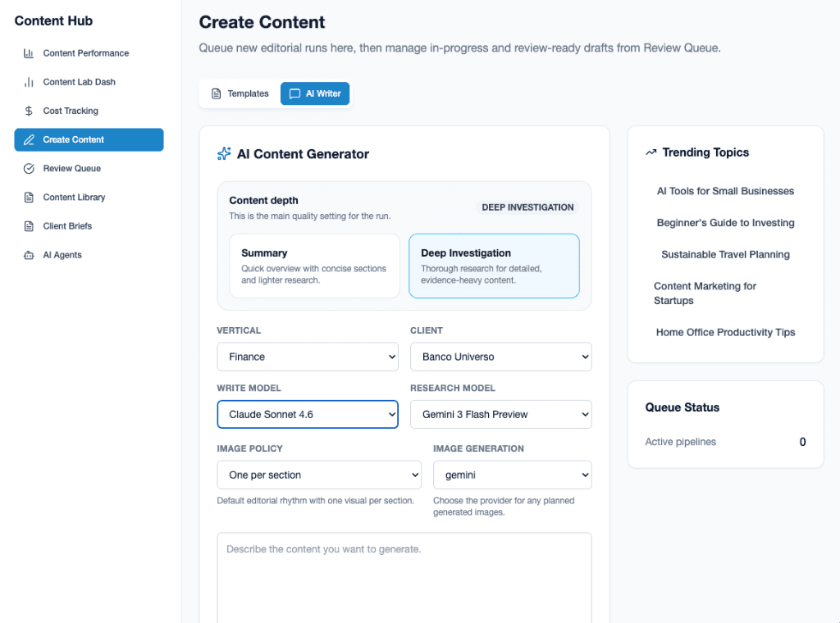Click the sparkles icon beside AI Content Generator
The width and height of the screenshot is (840, 623).
point(223,153)
